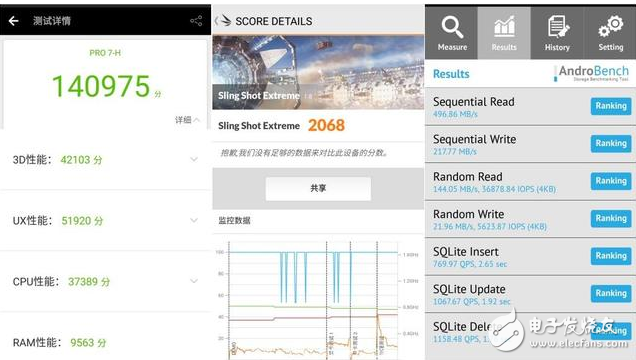Open Ranking for Random Read

(611, 181)
